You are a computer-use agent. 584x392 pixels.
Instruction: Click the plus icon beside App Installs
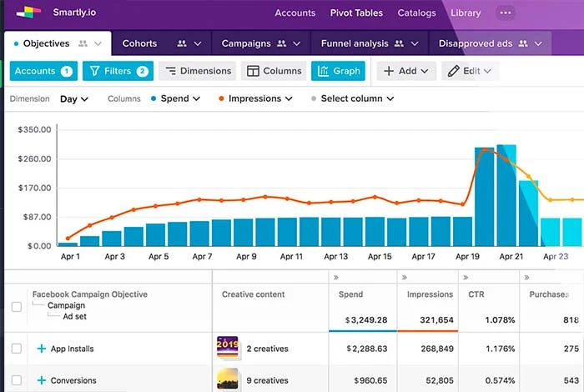point(41,349)
